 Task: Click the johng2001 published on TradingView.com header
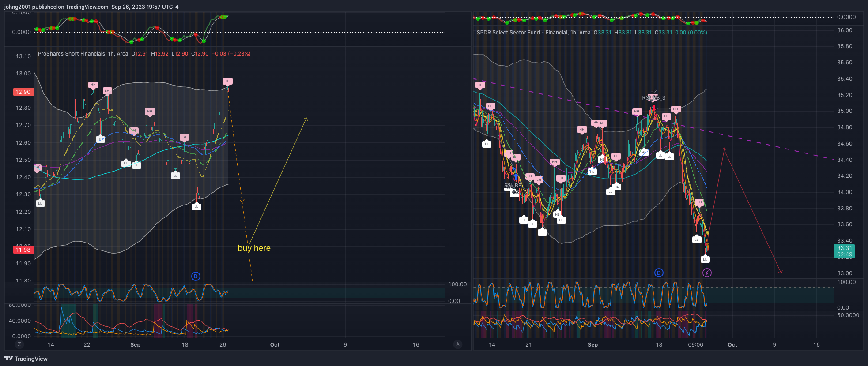(x=91, y=7)
